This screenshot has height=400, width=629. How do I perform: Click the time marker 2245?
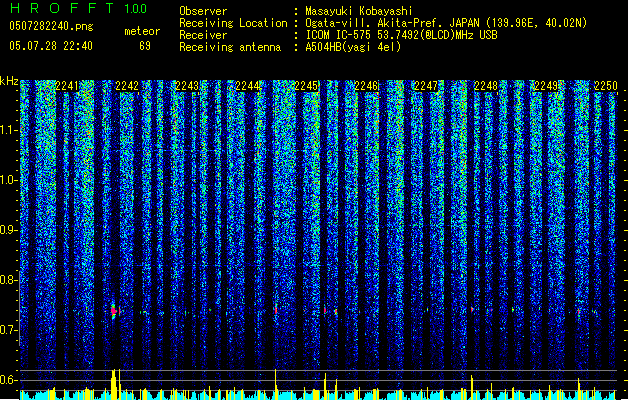tap(306, 86)
